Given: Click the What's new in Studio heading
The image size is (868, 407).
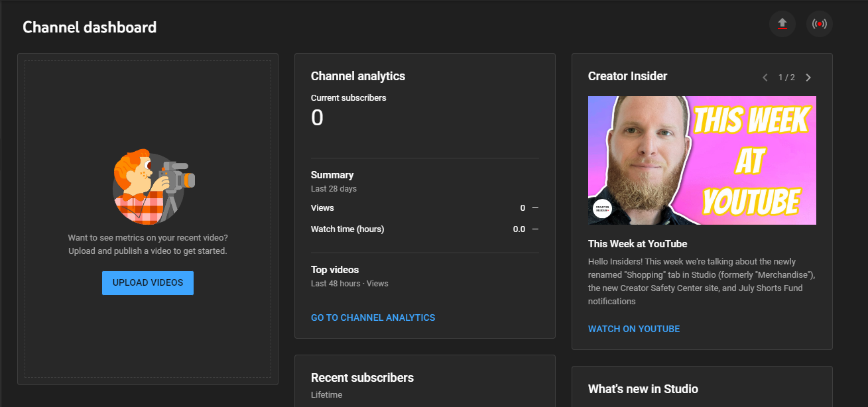Looking at the screenshot, I should 643,389.
